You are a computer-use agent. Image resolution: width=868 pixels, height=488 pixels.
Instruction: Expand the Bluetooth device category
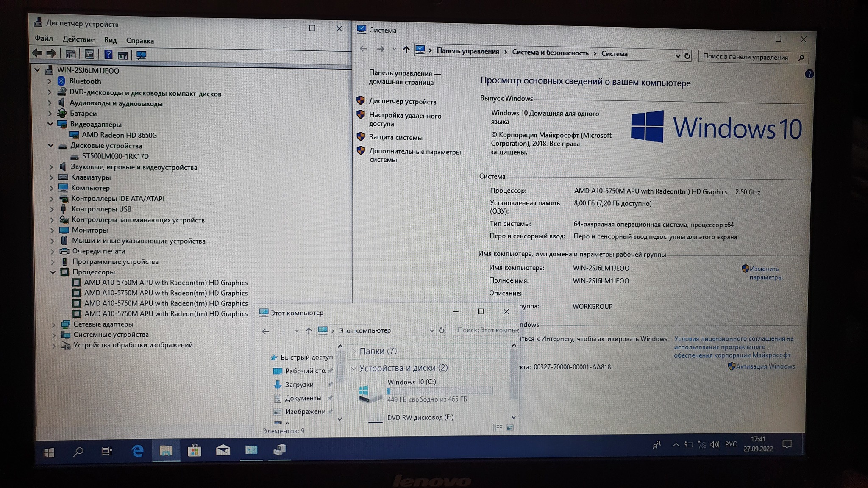click(x=49, y=81)
